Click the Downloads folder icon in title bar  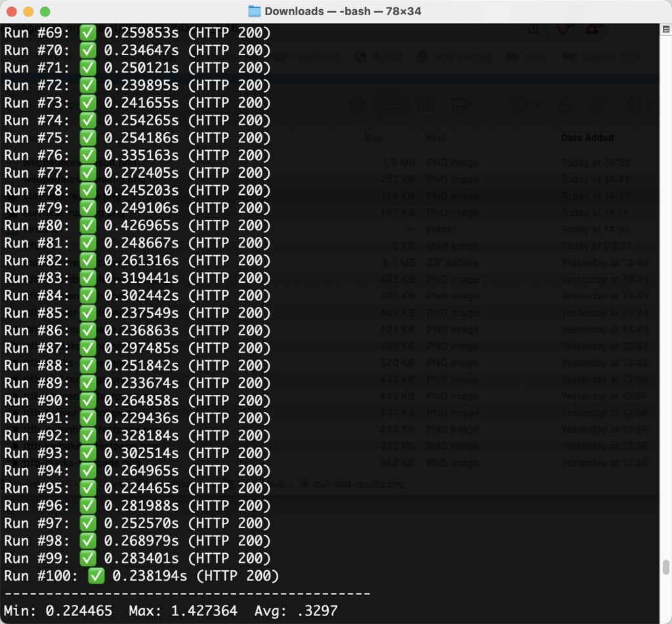click(x=255, y=11)
